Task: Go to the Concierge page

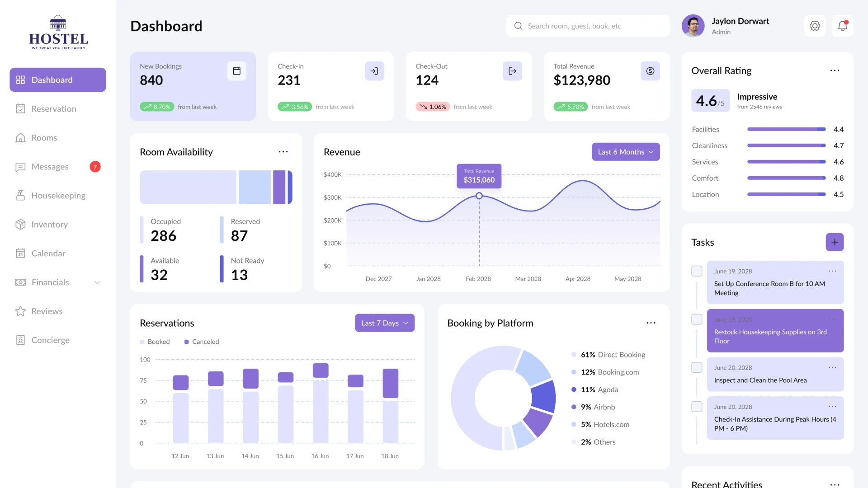Action: coord(50,340)
